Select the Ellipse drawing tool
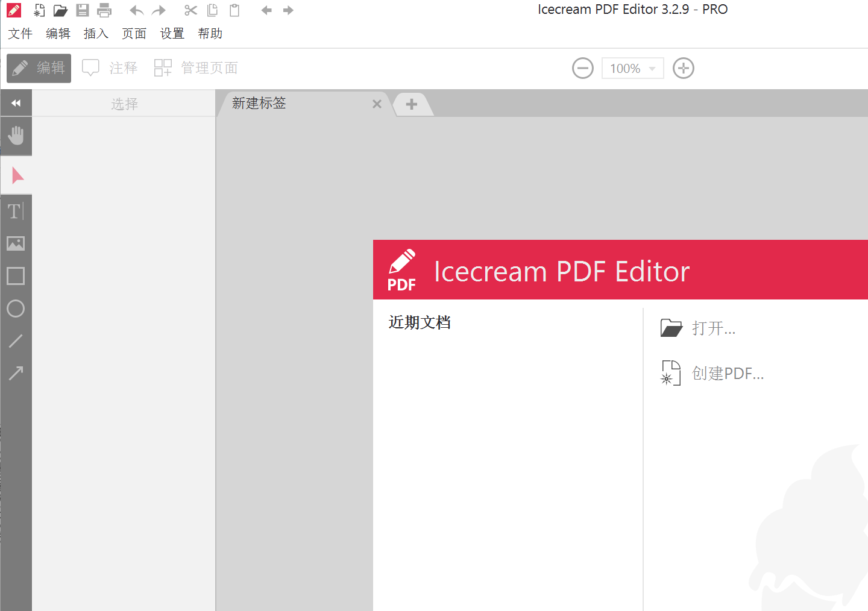 point(16,309)
